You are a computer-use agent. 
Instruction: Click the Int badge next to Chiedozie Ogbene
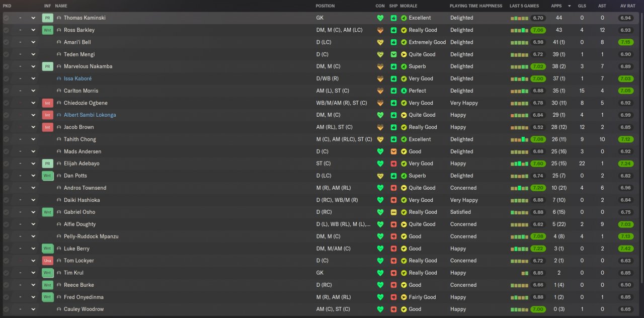[47, 103]
